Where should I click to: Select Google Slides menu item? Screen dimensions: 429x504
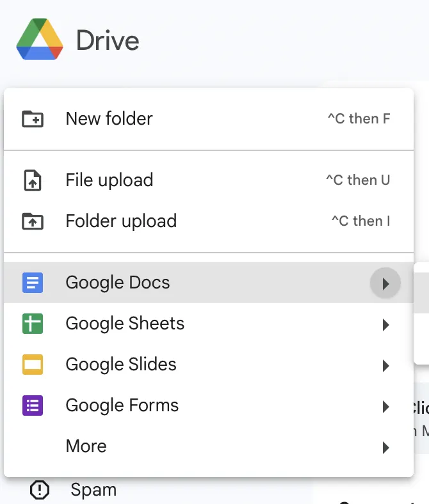click(209, 365)
